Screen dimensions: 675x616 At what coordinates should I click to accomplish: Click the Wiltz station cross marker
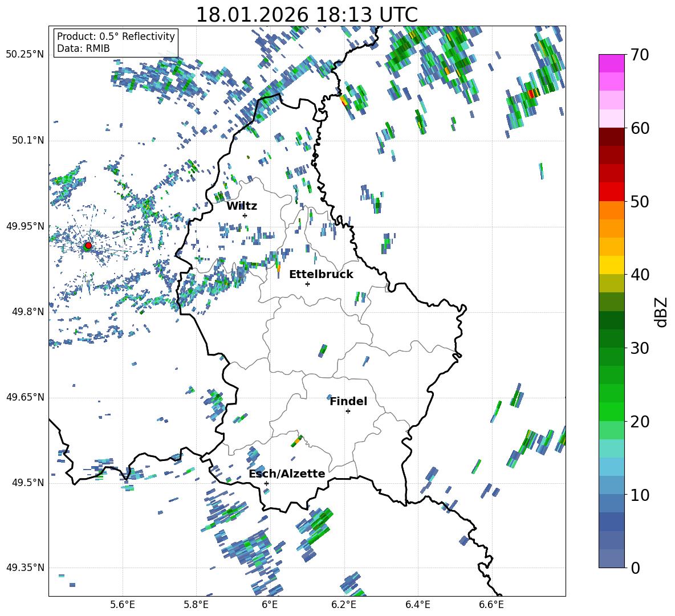[245, 215]
